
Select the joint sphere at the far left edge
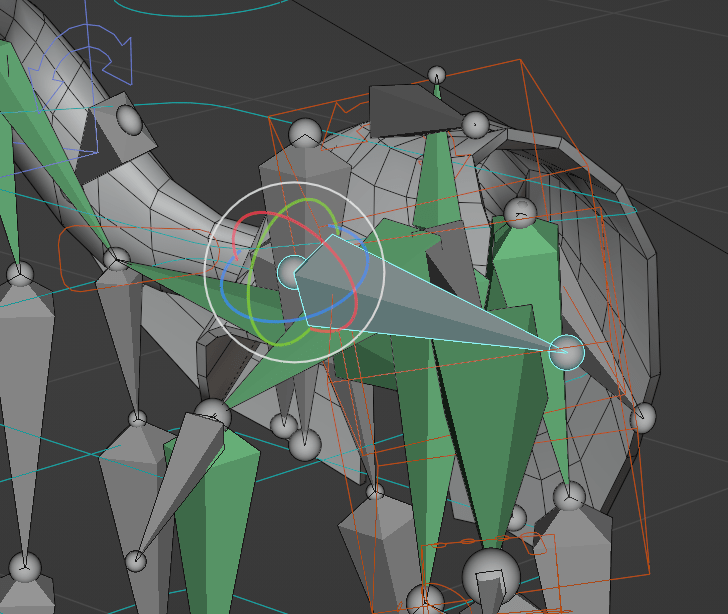(19, 273)
